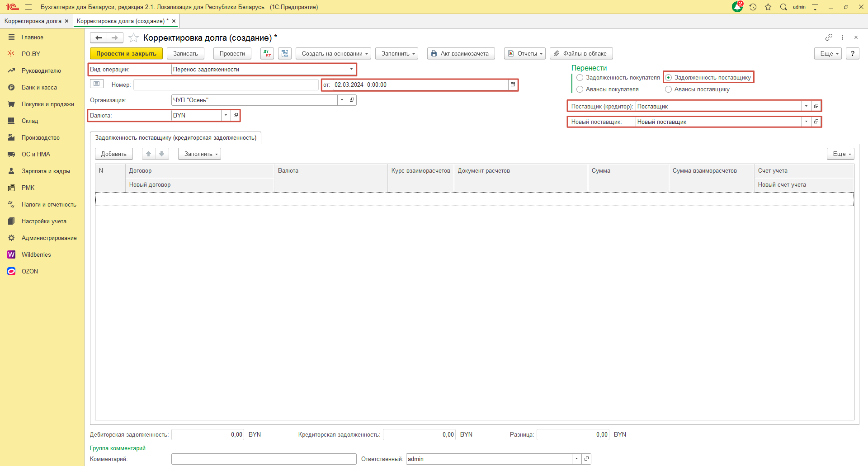Screen dimensions: 868x466
Task: Open form three-dots menu
Action: pyautogui.click(x=842, y=37)
